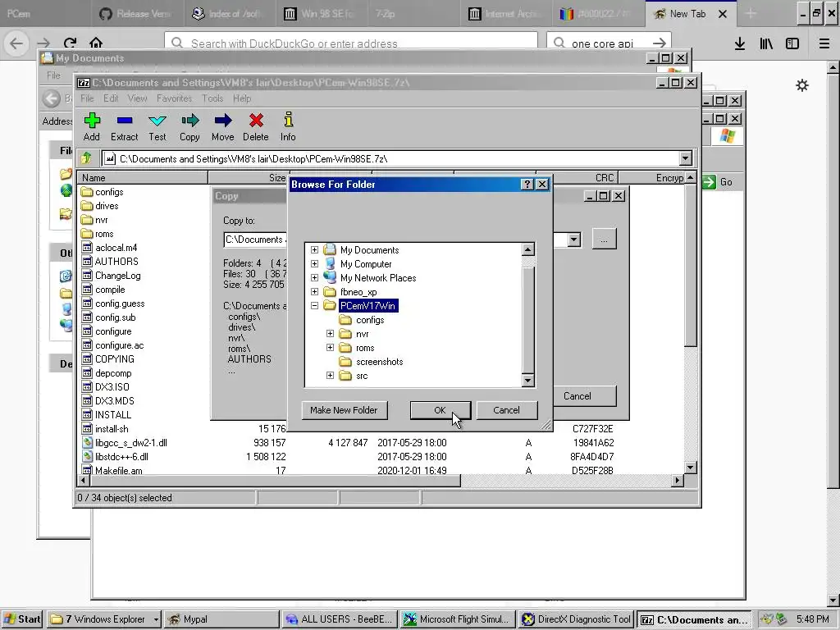Open the Help menu in 7-Zip

pyautogui.click(x=242, y=98)
